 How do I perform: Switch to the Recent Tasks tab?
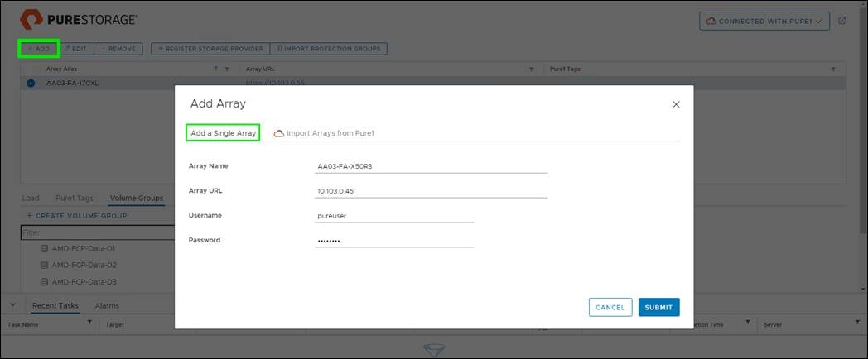click(x=55, y=306)
